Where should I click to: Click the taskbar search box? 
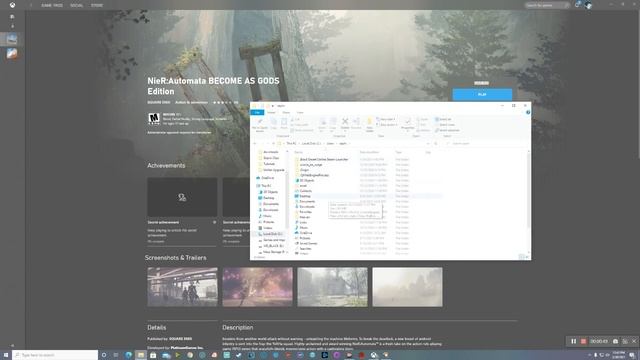coord(55,355)
